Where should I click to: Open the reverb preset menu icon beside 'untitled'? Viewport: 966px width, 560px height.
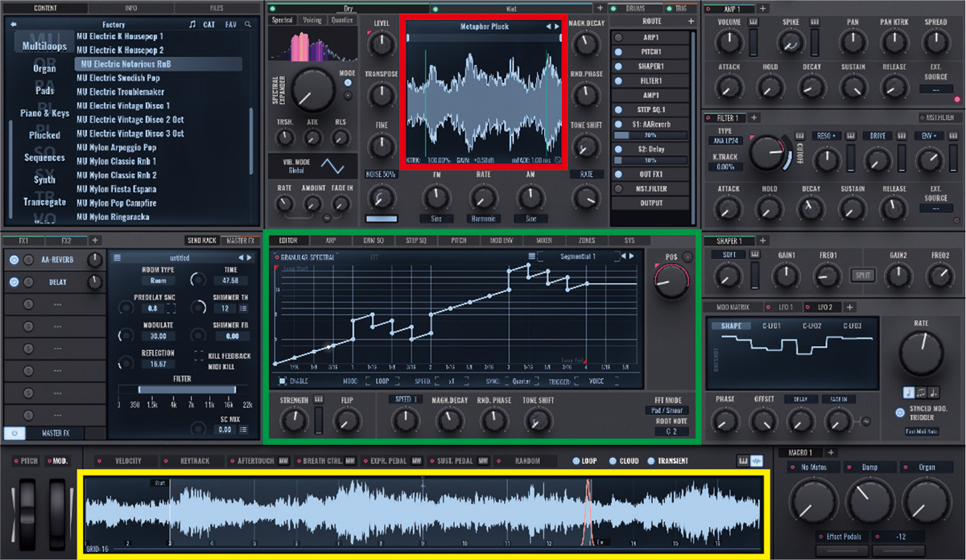click(118, 257)
